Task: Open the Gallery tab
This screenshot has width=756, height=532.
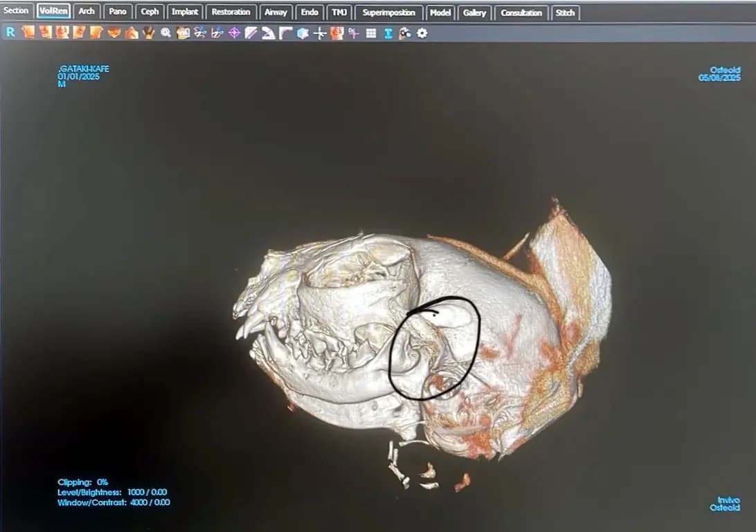Action: [x=474, y=12]
